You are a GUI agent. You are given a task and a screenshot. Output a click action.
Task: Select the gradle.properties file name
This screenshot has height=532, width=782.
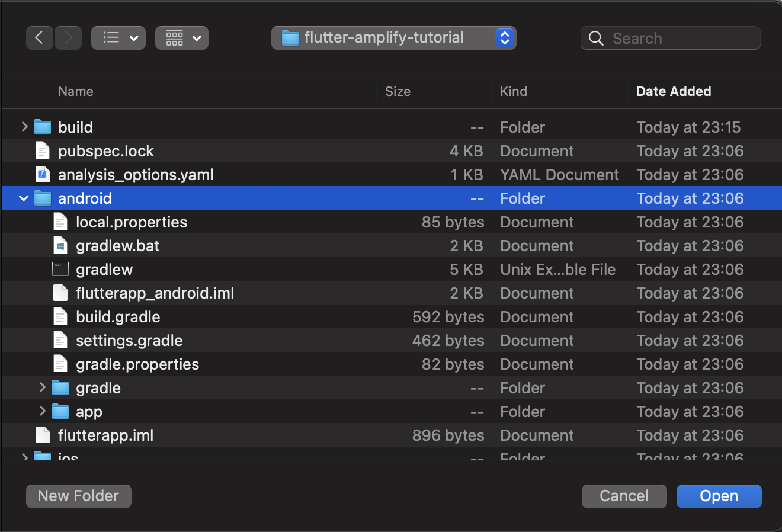point(137,364)
